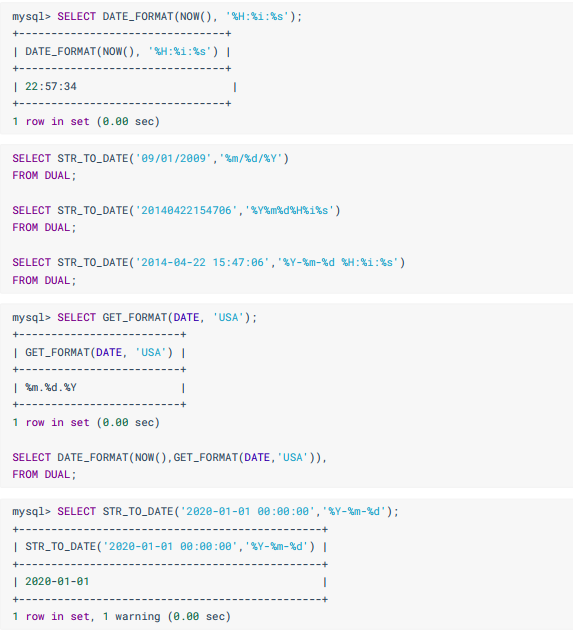The height and width of the screenshot is (632, 573).
Task: Click the '2014-04-22 15:47:06' datetime string
Action: (x=202, y=262)
